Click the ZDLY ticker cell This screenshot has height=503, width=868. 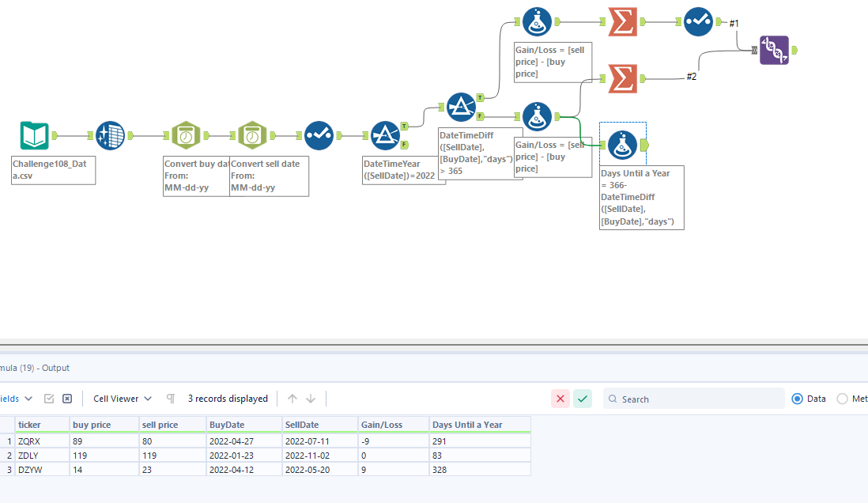pos(42,456)
